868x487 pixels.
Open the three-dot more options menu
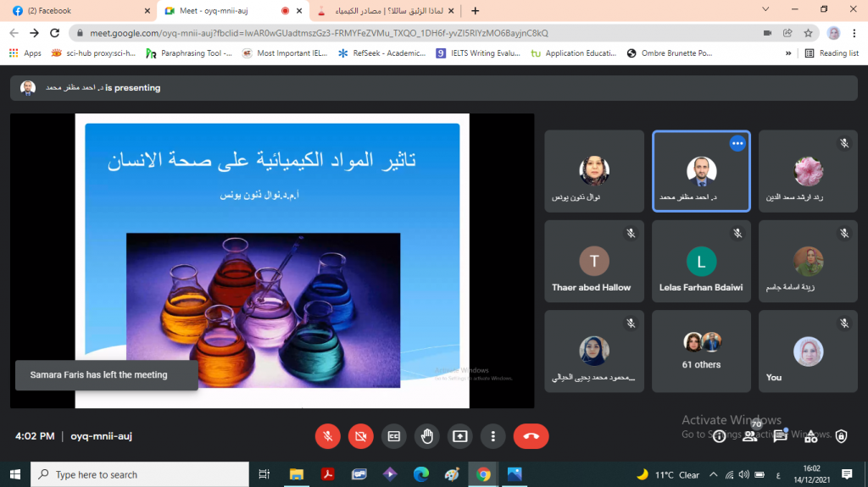[x=492, y=436]
